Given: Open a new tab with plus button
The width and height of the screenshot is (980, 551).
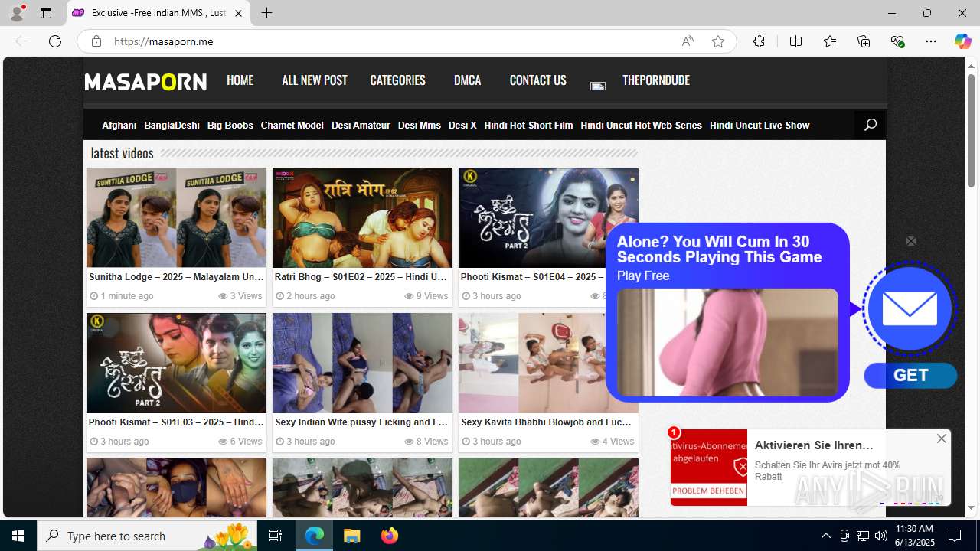Looking at the screenshot, I should click(x=266, y=13).
